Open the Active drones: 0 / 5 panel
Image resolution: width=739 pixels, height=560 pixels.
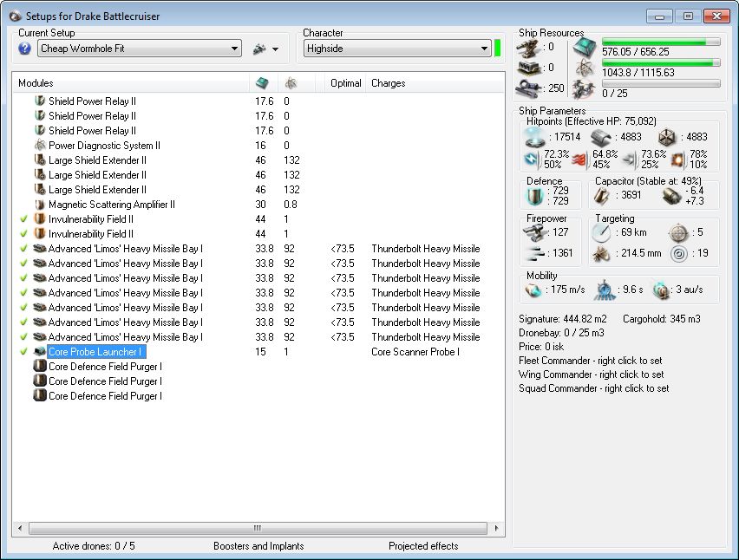point(94,546)
